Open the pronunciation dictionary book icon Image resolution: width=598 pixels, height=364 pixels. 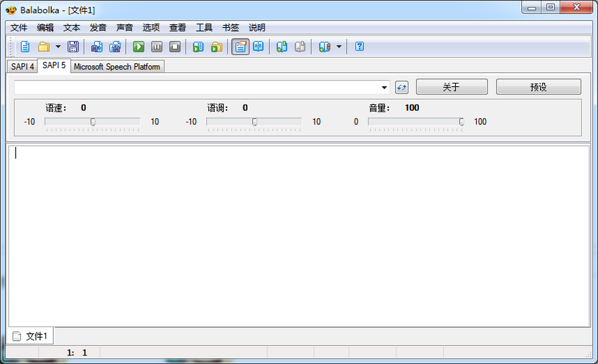[258, 47]
